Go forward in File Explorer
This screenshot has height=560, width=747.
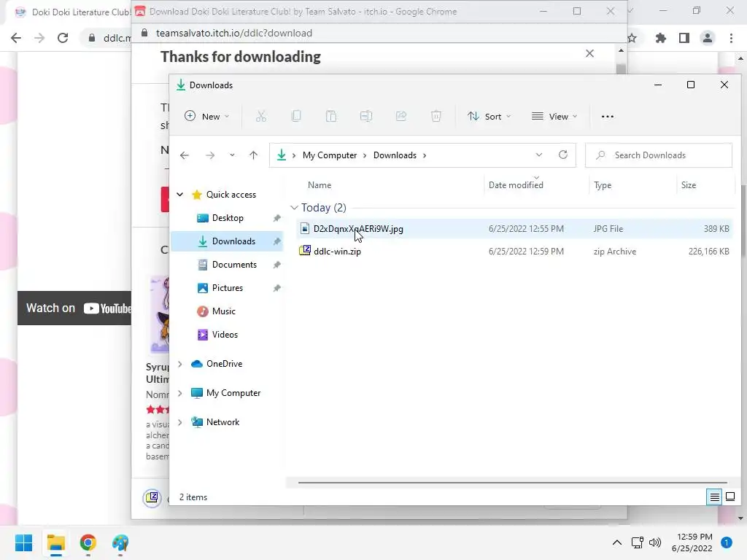click(x=210, y=155)
